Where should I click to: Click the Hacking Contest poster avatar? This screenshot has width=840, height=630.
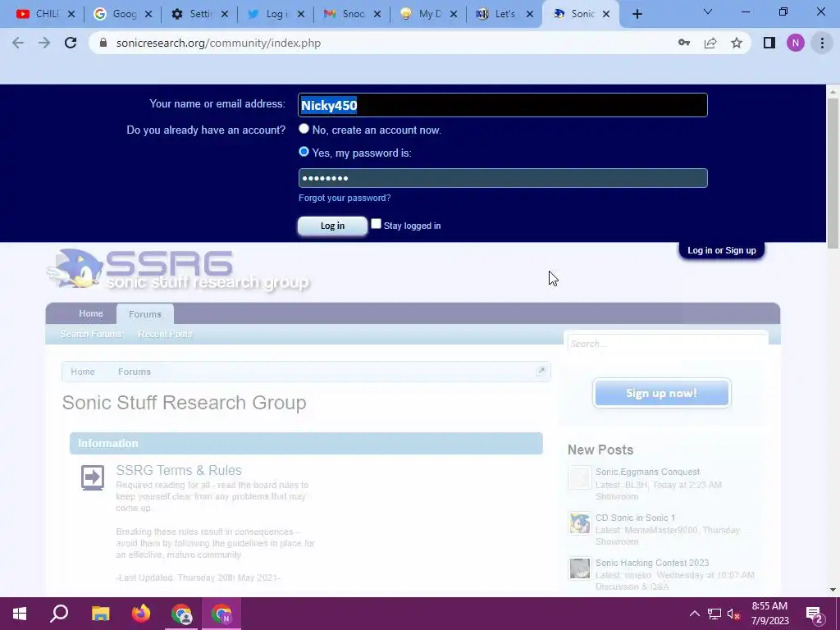pos(580,568)
